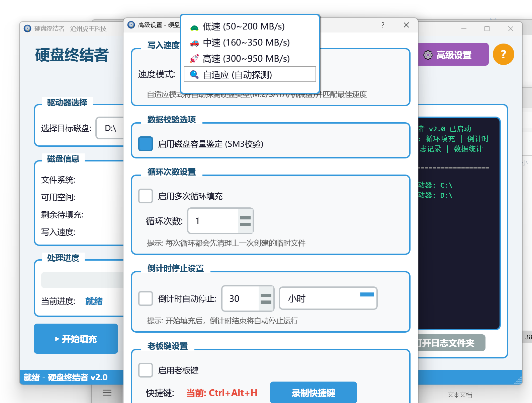Close the main 硬盘终结者 window
Screen dimensions: 532x403
click(x=511, y=29)
